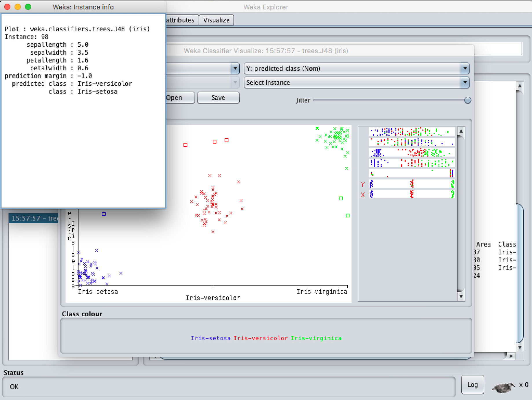This screenshot has width=532, height=400.
Task: Select the 15:57:57 result list entry
Action: 34,218
